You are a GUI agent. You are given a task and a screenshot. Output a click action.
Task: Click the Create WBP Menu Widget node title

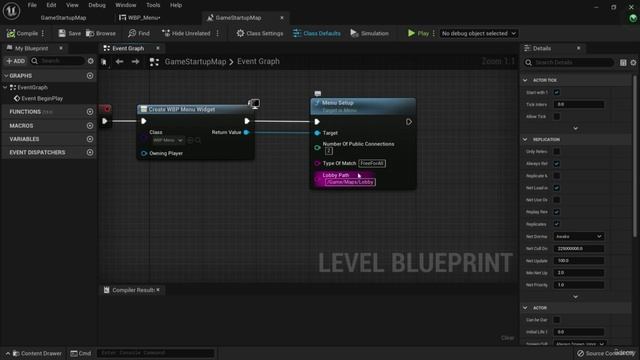coord(182,109)
